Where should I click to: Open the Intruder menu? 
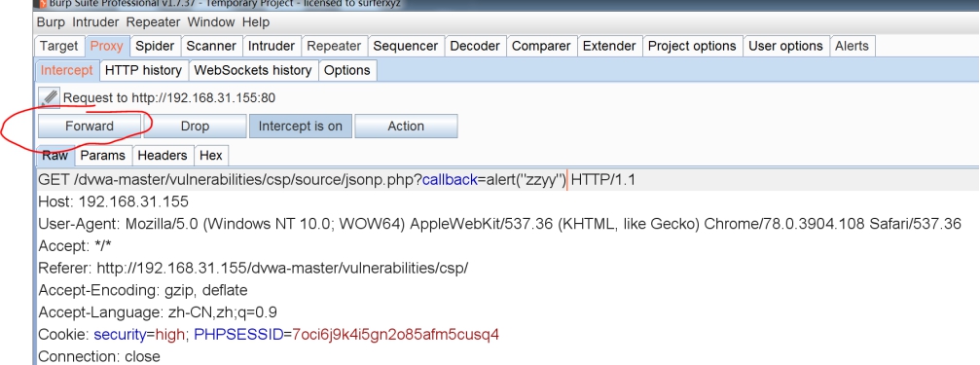point(95,21)
